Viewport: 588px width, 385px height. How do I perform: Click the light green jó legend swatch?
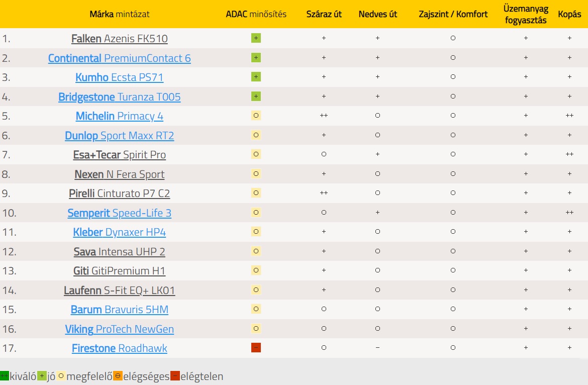coord(42,375)
